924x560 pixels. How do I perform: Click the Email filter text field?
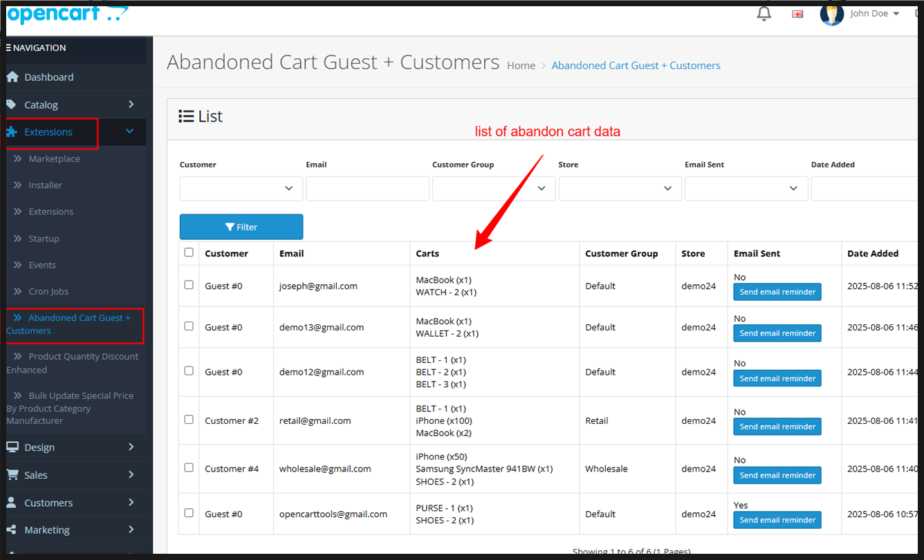(x=367, y=188)
